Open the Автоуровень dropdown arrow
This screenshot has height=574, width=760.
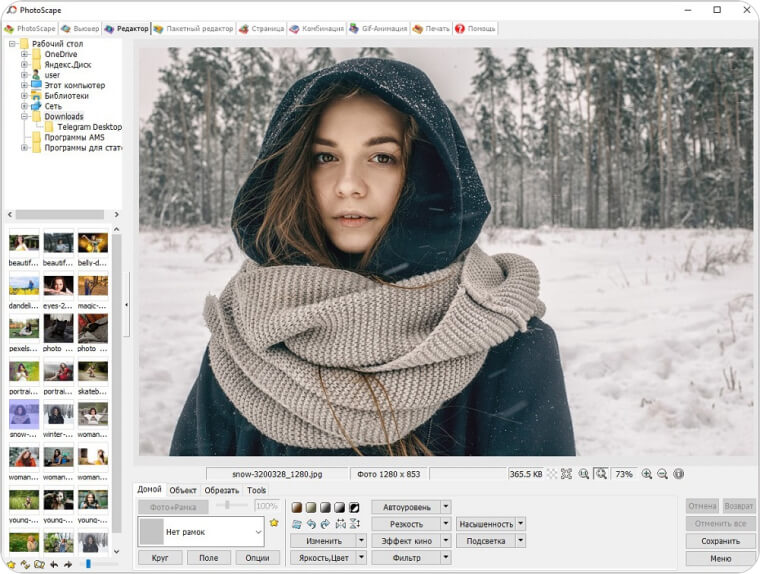click(x=446, y=507)
